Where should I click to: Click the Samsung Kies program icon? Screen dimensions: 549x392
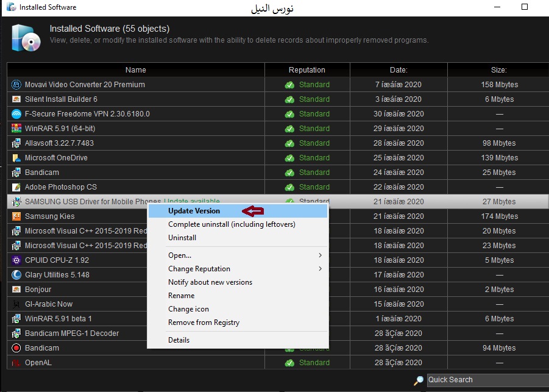(16, 216)
